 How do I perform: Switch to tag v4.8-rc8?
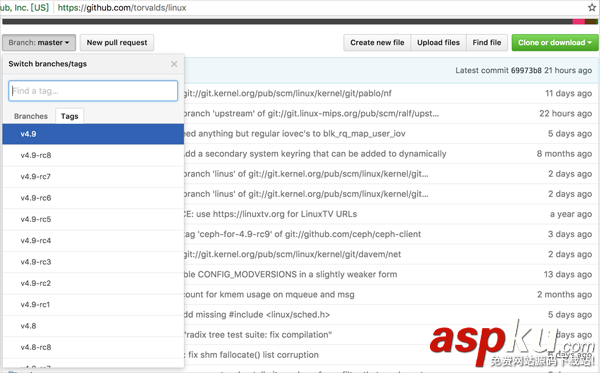[x=93, y=347]
